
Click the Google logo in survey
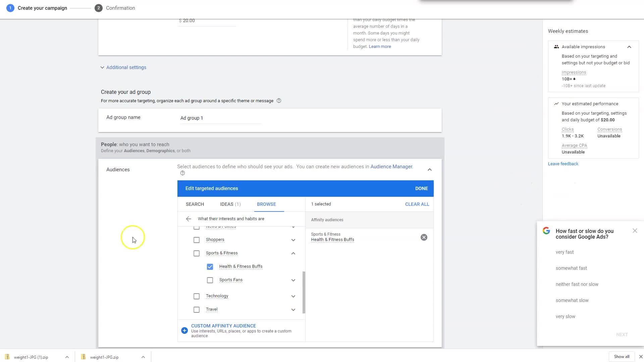click(x=546, y=231)
